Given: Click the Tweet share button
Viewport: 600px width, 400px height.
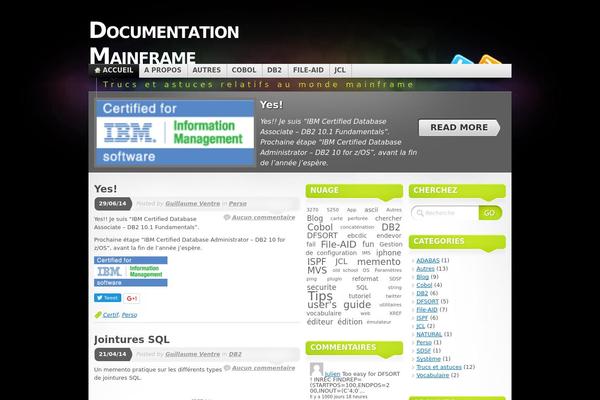Looking at the screenshot, I should (108, 298).
